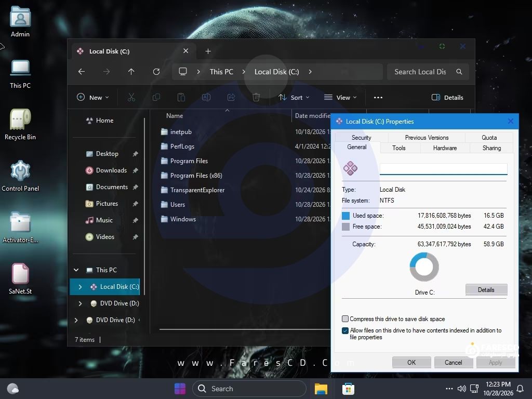The width and height of the screenshot is (532, 399).
Task: Uncheck Allow files to have contents indexed
Action: (345, 330)
